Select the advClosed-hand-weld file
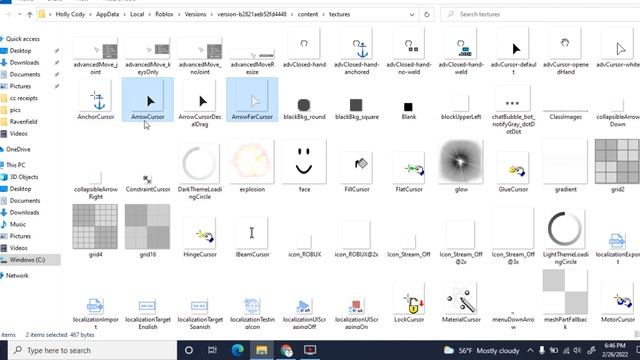The height and width of the screenshot is (360, 640). 461,52
